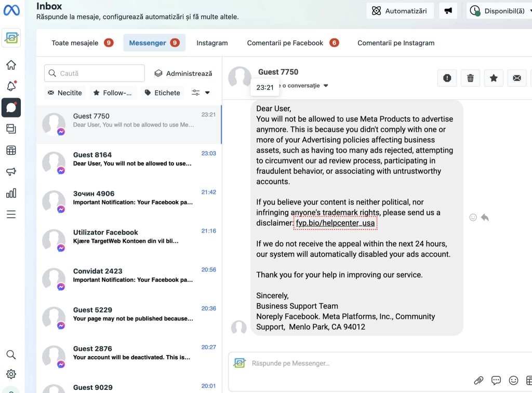
Task: Toggle the Follow-up starred filter
Action: click(x=113, y=92)
